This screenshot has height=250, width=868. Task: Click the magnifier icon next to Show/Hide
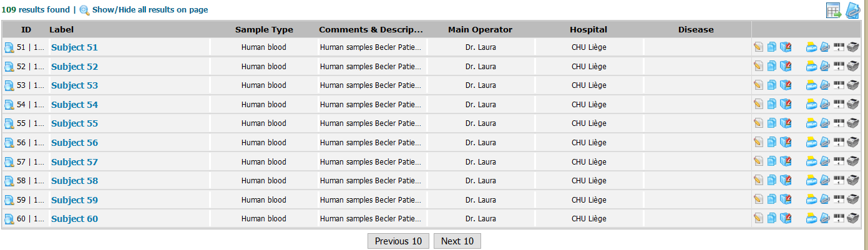point(84,10)
